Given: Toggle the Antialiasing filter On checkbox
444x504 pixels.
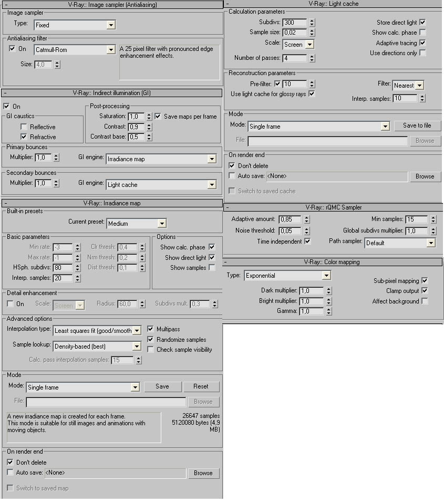Looking at the screenshot, I should (12, 49).
